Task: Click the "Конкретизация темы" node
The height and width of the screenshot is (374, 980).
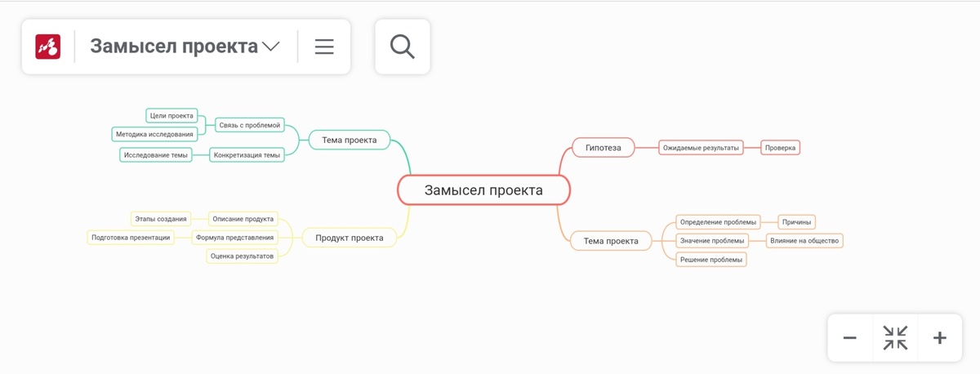Action: click(247, 155)
